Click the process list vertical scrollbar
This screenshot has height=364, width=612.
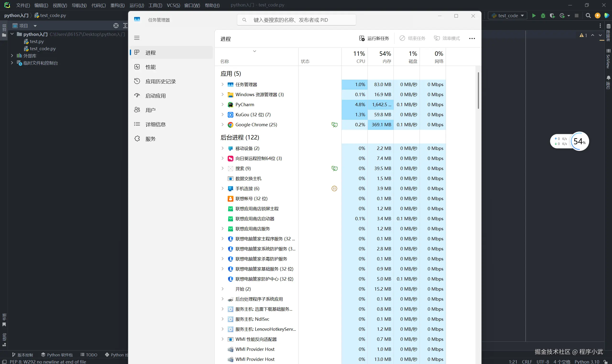point(478,91)
